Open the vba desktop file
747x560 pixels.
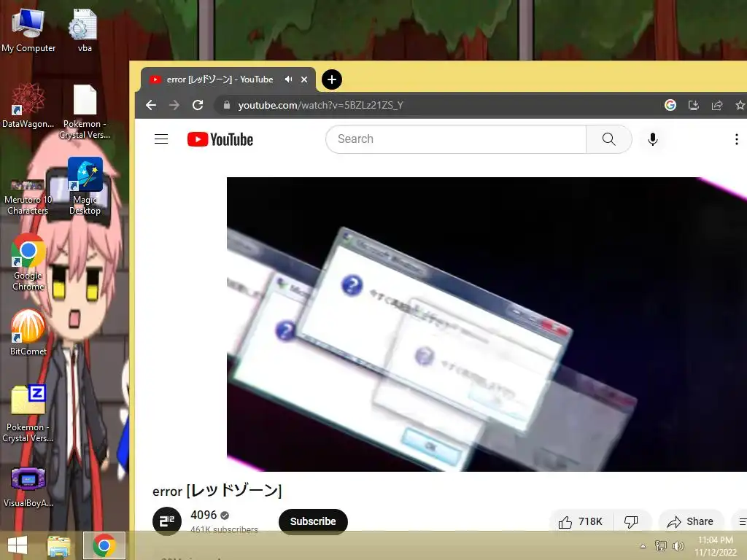85,29
